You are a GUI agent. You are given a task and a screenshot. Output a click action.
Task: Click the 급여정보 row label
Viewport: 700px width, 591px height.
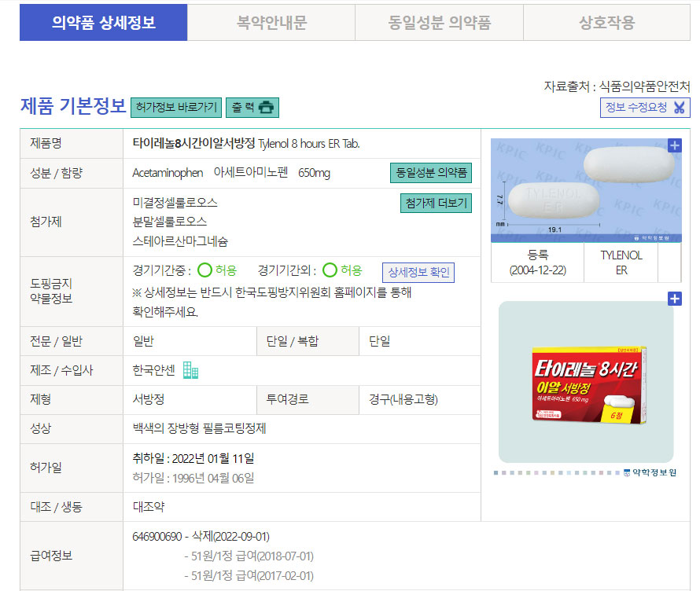pos(51,556)
